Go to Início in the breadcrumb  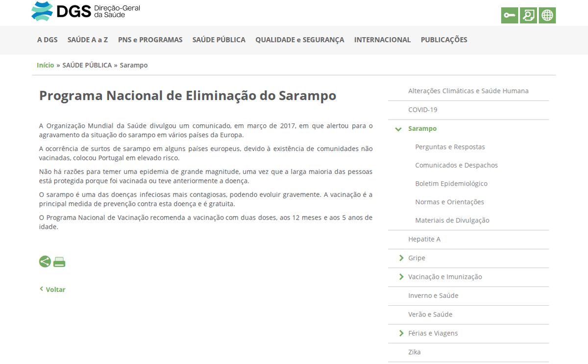[x=46, y=65]
